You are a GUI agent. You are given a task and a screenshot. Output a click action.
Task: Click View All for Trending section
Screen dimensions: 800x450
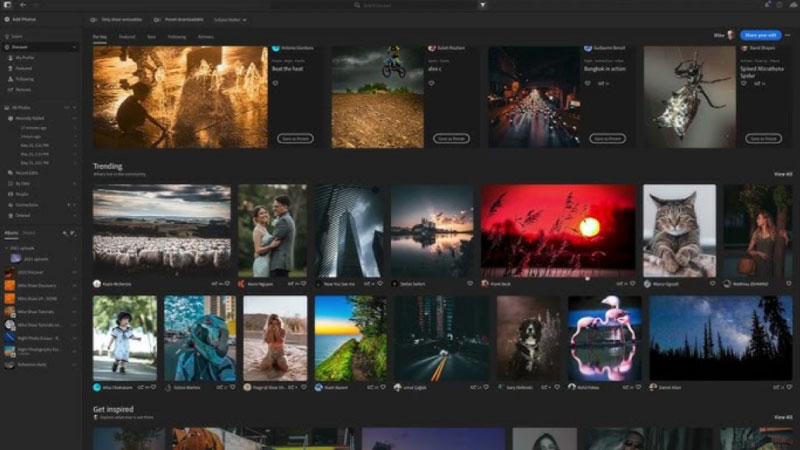(782, 174)
